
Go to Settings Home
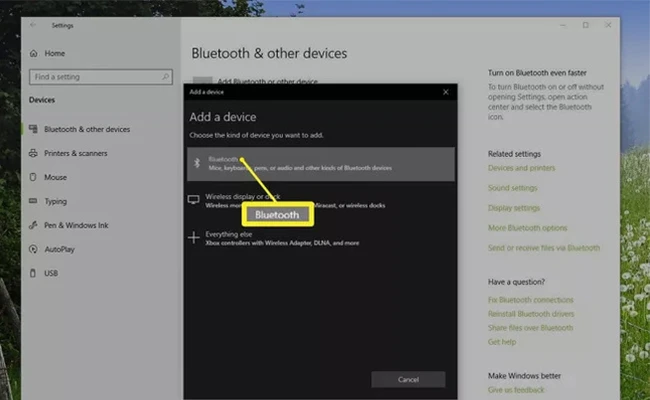(x=54, y=53)
